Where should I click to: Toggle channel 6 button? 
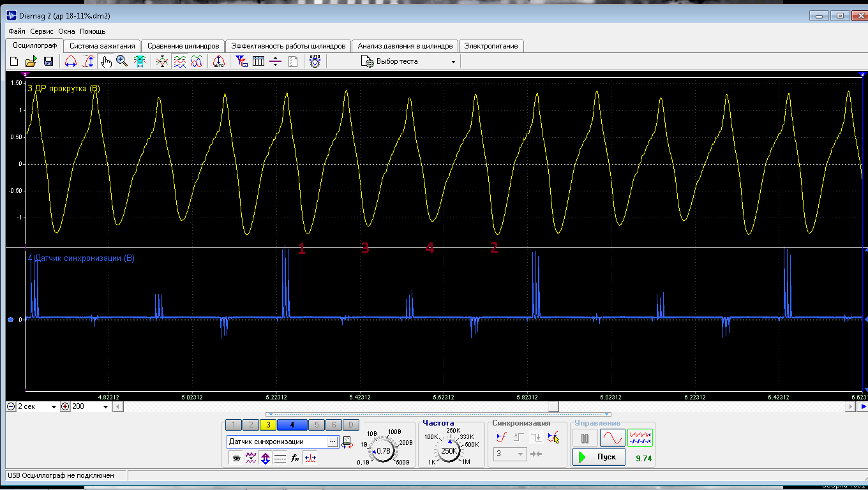(333, 424)
